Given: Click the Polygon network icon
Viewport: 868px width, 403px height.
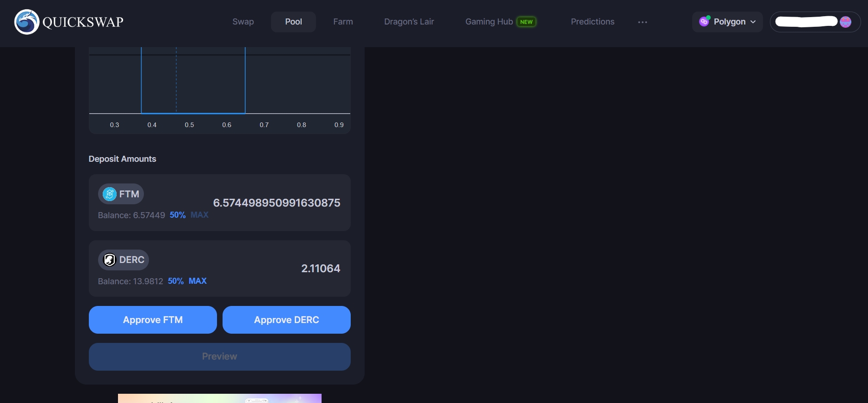Looking at the screenshot, I should [704, 22].
